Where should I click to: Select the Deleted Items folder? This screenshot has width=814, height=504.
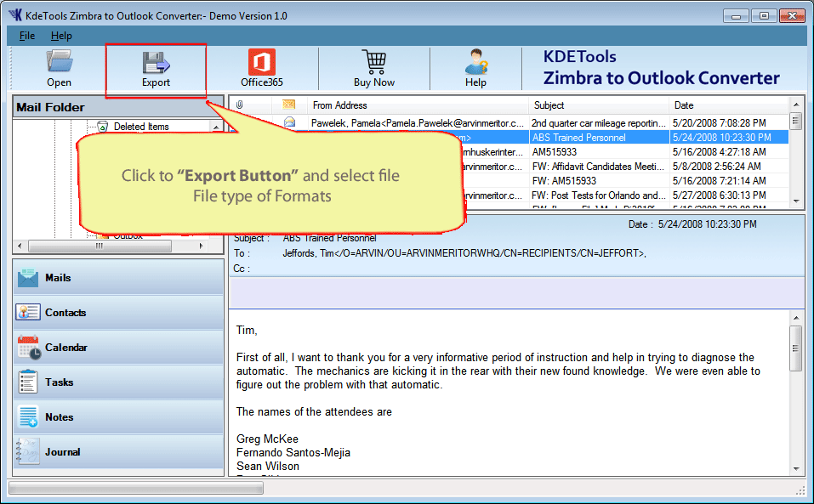coord(141,127)
